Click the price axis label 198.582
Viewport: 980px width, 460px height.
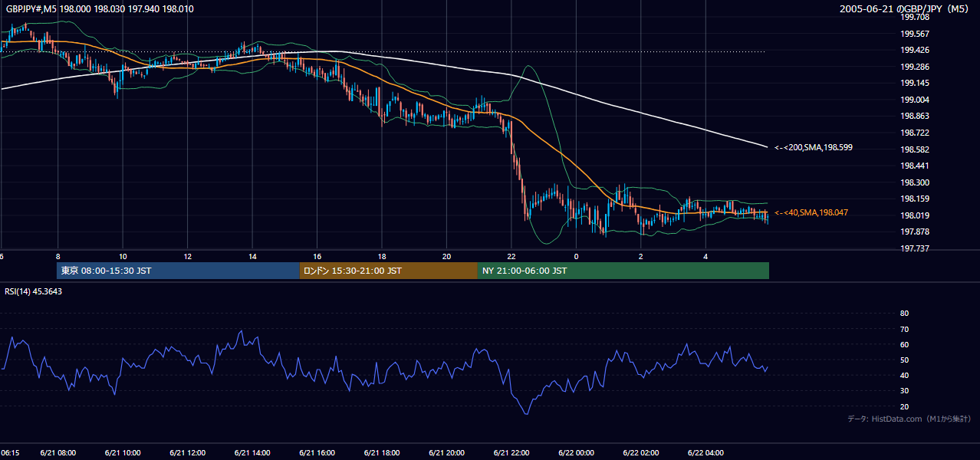click(x=914, y=149)
